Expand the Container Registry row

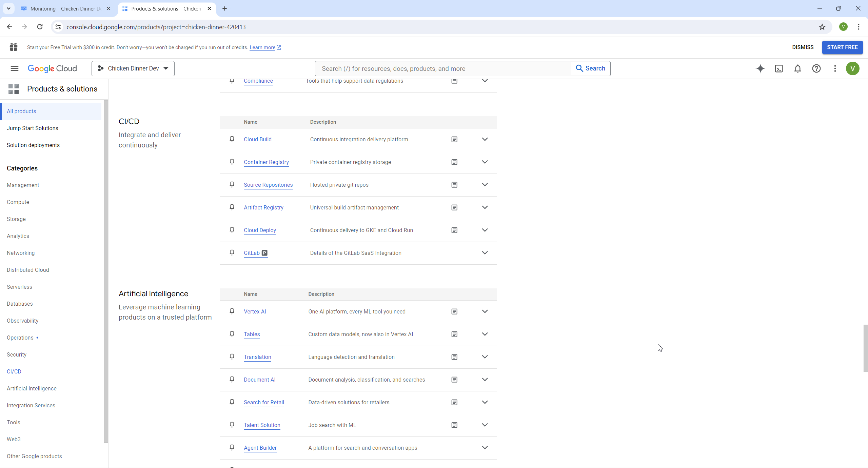pos(485,162)
